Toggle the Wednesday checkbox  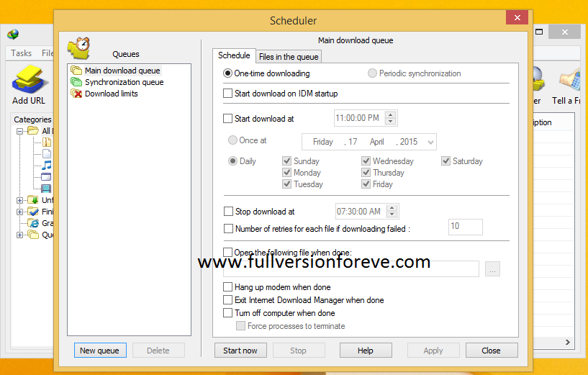tap(366, 161)
